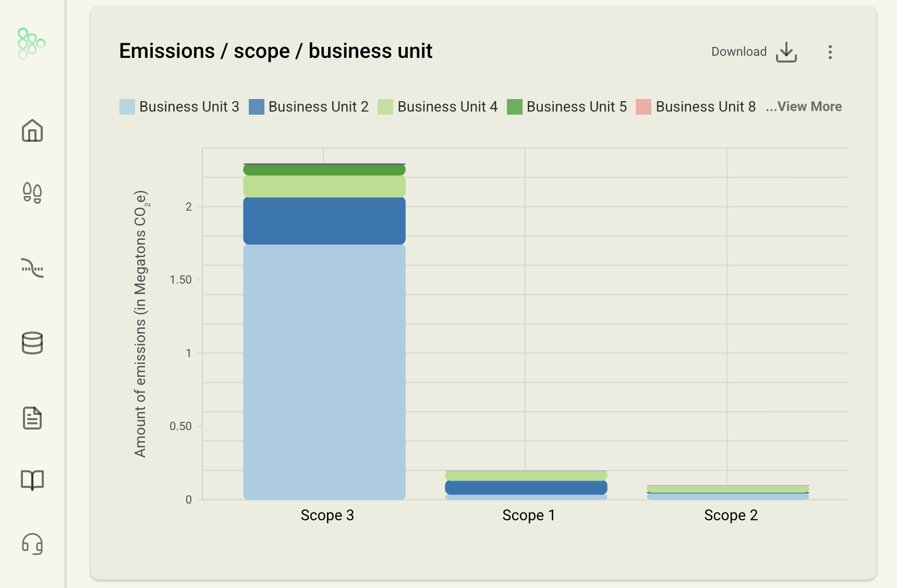Click the y-axis value 1.50
The image size is (897, 588).
pyautogui.click(x=181, y=280)
